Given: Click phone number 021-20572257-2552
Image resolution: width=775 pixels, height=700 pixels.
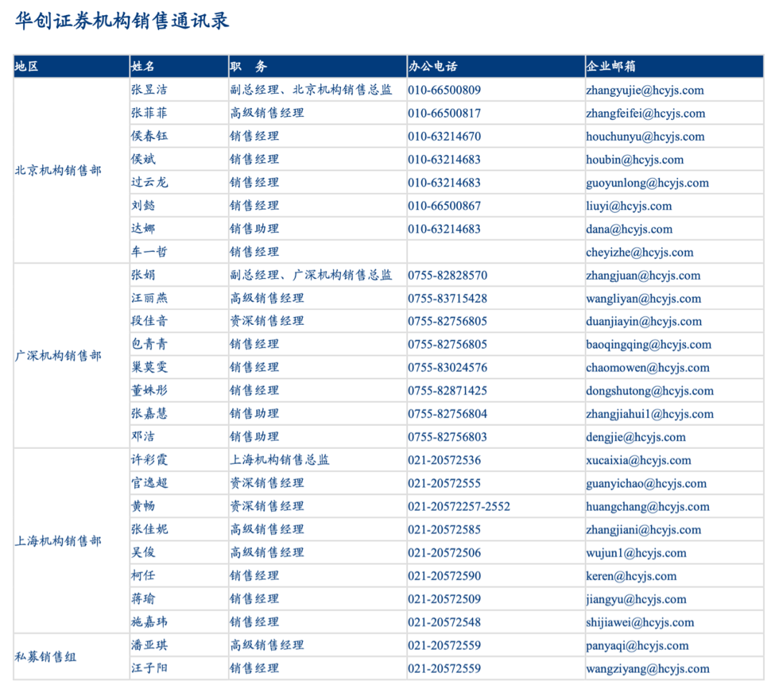Looking at the screenshot, I should pyautogui.click(x=459, y=507).
